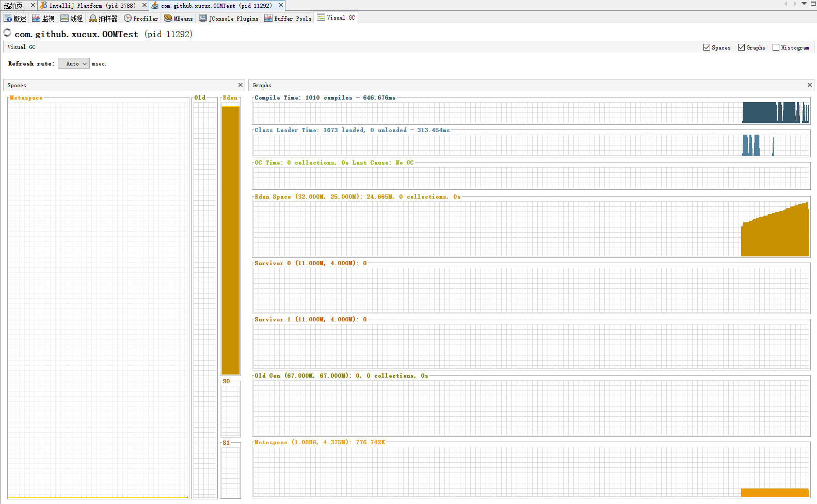Close the Graphs panel
817x504 pixels.
point(809,85)
